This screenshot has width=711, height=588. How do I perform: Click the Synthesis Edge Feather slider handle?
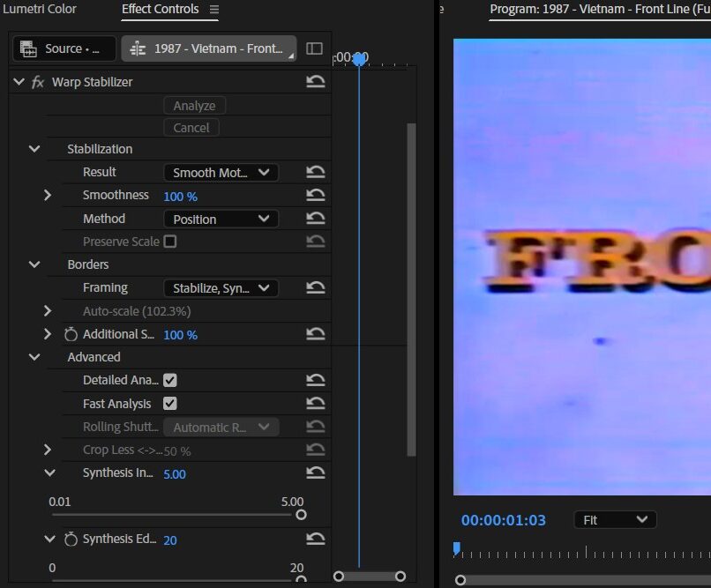tap(301, 579)
